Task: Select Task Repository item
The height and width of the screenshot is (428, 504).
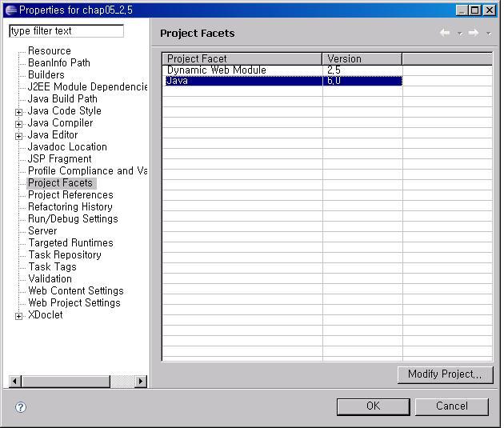Action: (x=65, y=255)
